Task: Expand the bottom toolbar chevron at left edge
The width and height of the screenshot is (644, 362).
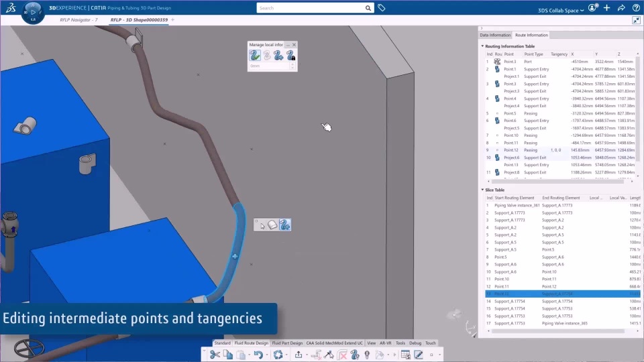Action: [x=204, y=351]
